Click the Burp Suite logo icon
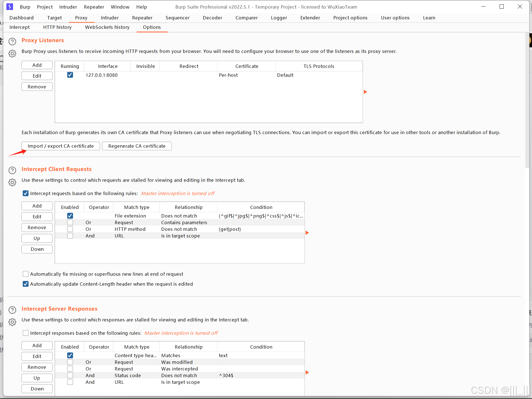This screenshot has height=399, width=532. tap(10, 7)
